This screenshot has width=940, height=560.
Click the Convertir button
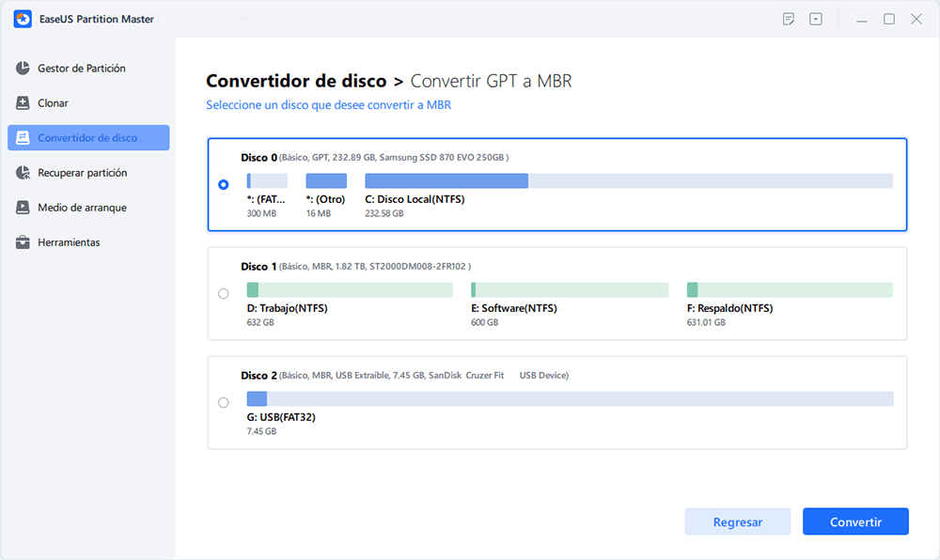[855, 521]
